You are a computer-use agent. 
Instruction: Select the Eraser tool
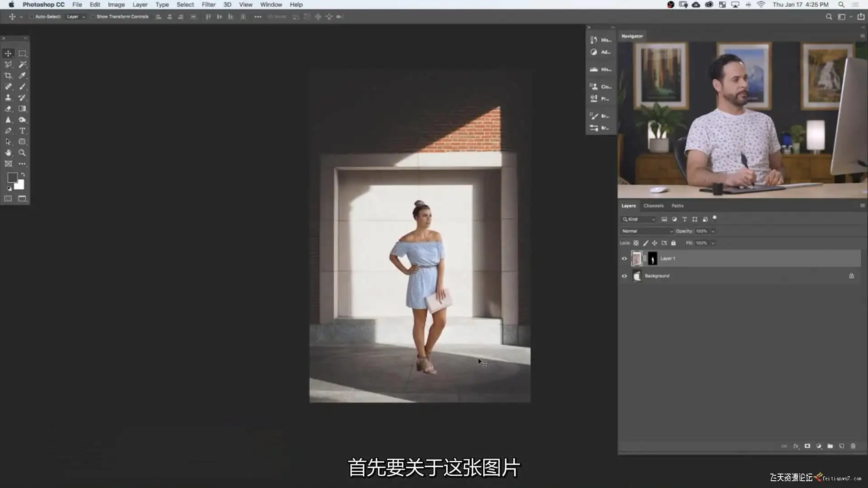[8, 109]
